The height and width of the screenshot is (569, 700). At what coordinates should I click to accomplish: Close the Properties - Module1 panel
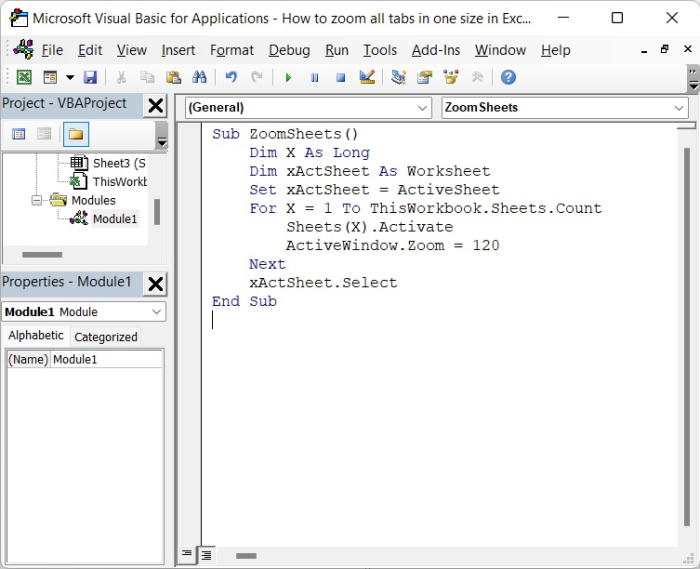tap(155, 284)
